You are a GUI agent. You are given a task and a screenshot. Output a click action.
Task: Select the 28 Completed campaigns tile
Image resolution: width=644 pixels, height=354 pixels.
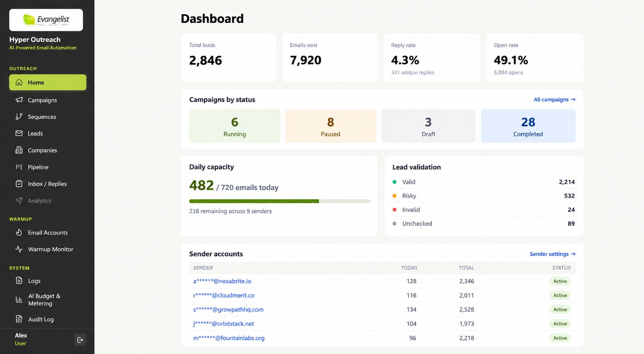pos(528,126)
